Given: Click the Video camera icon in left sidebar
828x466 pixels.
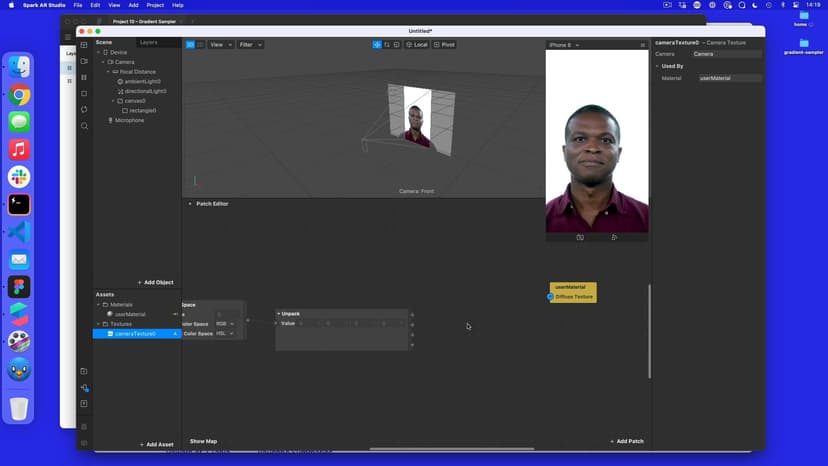Looking at the screenshot, I should (84, 61).
